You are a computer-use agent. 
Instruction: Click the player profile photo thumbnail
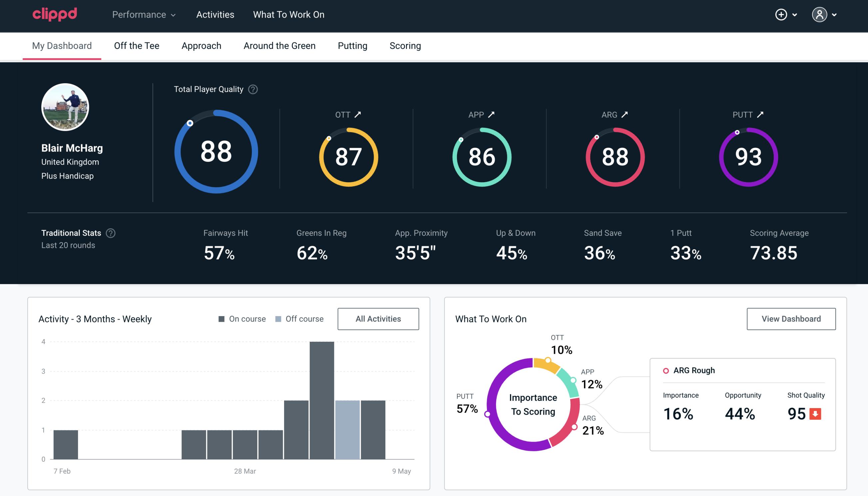66,107
